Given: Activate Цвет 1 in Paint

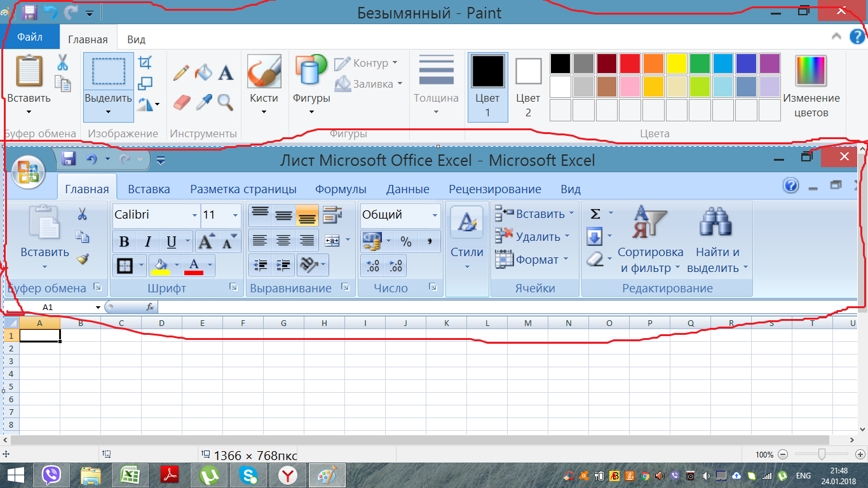Looking at the screenshot, I should (x=487, y=87).
